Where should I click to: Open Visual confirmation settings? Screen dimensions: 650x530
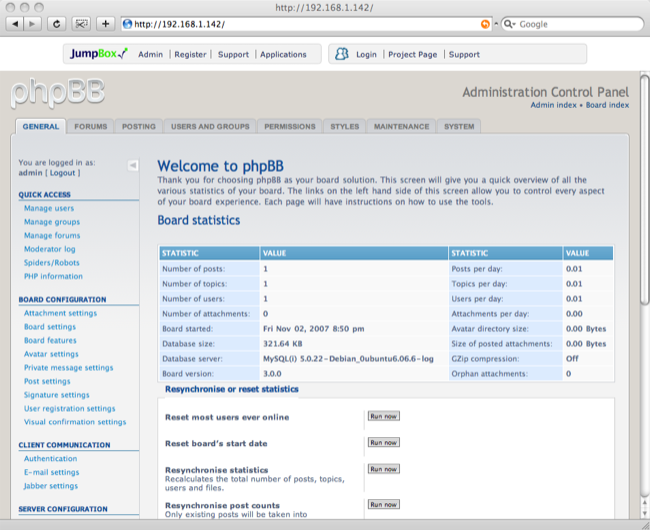point(75,422)
